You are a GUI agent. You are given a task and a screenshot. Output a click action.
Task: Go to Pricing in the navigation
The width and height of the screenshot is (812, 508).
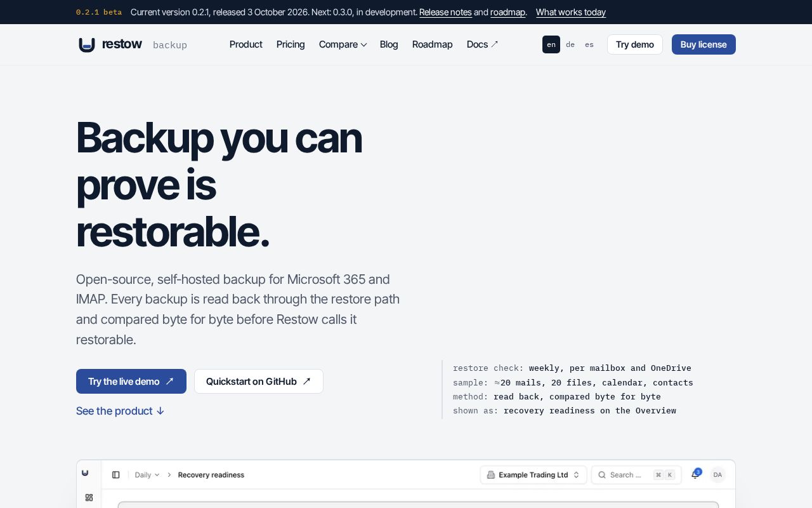pyautogui.click(x=291, y=44)
